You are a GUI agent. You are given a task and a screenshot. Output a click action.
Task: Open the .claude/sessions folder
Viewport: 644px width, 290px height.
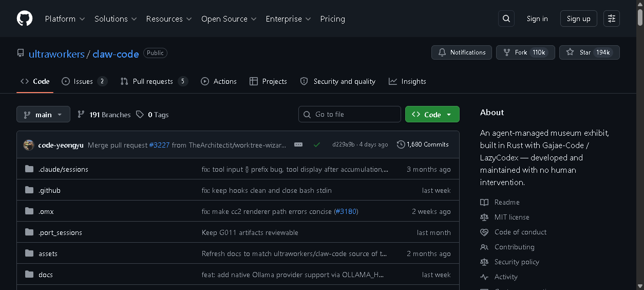click(x=63, y=169)
